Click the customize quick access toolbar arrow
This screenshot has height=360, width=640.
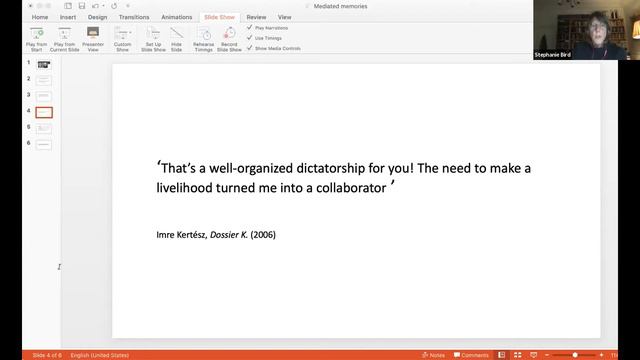pyautogui.click(x=128, y=6)
